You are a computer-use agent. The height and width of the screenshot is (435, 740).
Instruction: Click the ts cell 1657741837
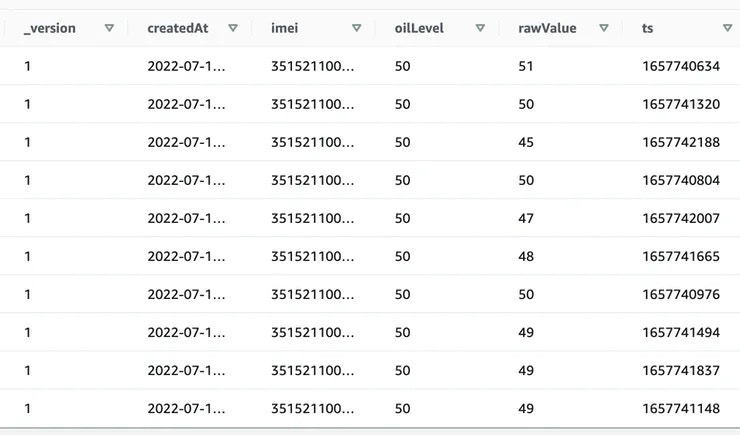(681, 370)
